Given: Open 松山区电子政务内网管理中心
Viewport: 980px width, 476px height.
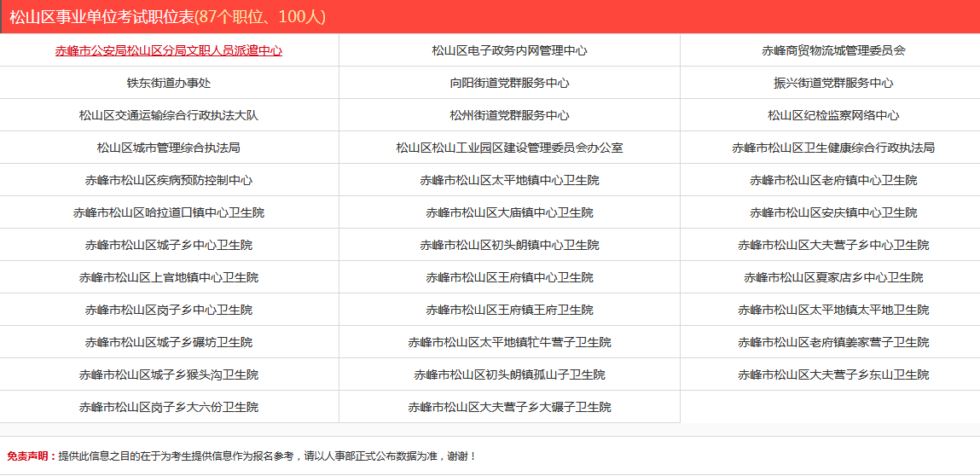Looking at the screenshot, I should [509, 50].
